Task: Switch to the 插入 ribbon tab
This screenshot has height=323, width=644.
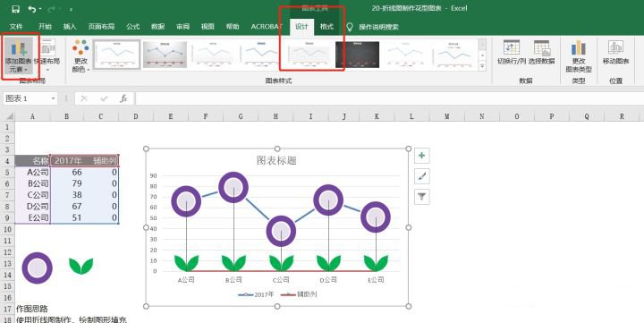Action: (x=70, y=26)
